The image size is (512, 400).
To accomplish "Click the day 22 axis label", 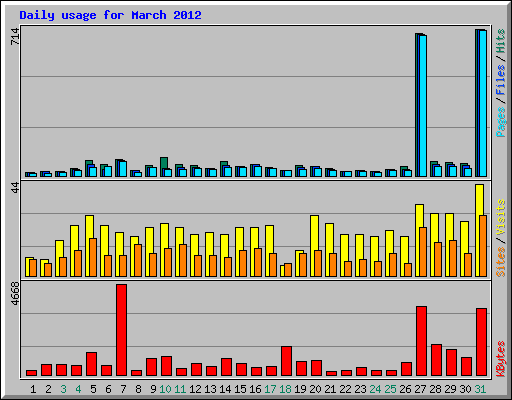I will click(345, 389).
